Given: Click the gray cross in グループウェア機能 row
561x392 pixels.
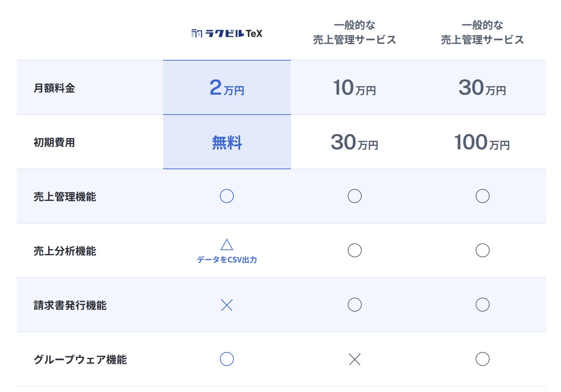Looking at the screenshot, I should click(x=355, y=359).
